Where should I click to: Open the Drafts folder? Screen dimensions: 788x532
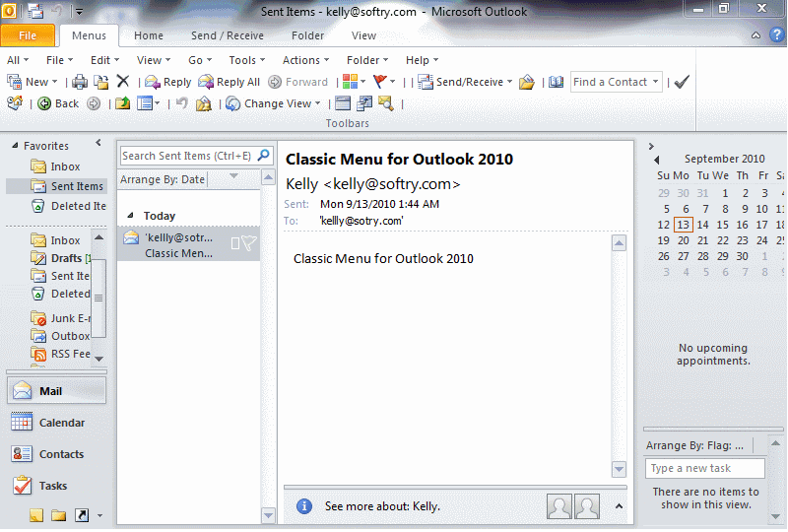pyautogui.click(x=60, y=258)
